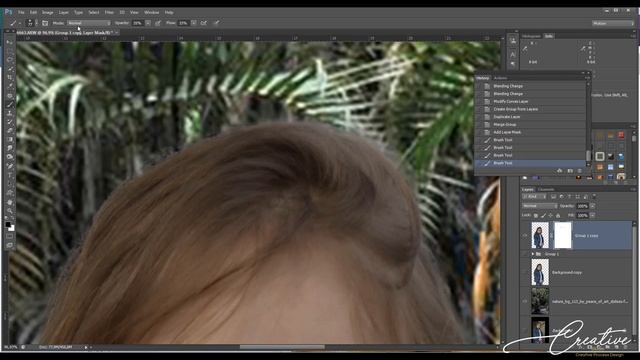The width and height of the screenshot is (640, 360).
Task: Toggle visibility of Group 1 folder
Action: [525, 254]
